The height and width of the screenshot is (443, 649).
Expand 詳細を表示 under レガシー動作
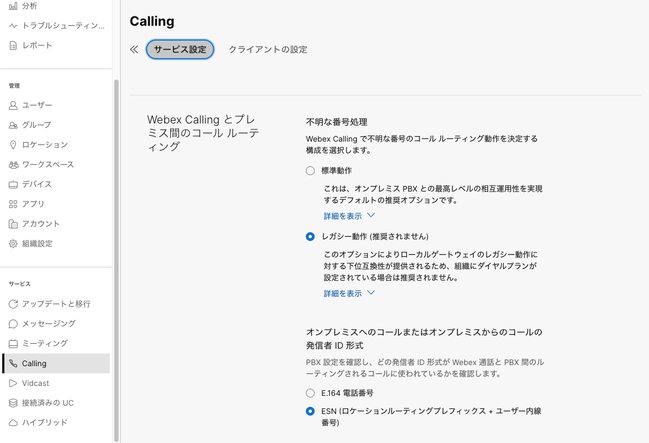349,293
